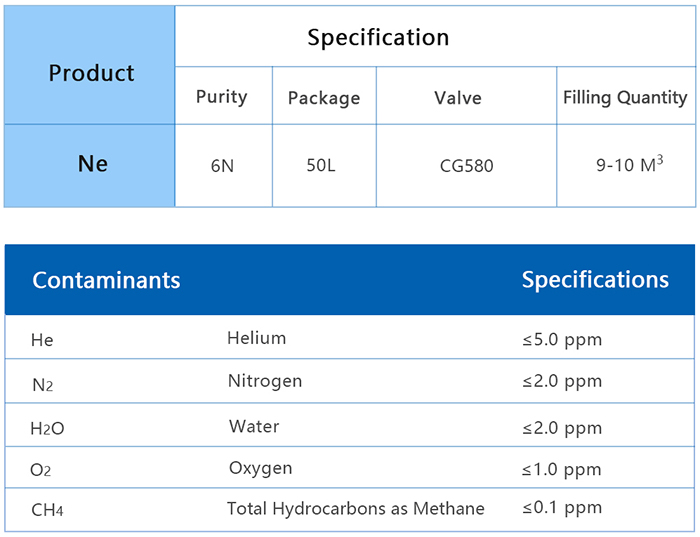Click the Filling Quantity header
Viewport: 700px width, 537px height.
[x=625, y=97]
